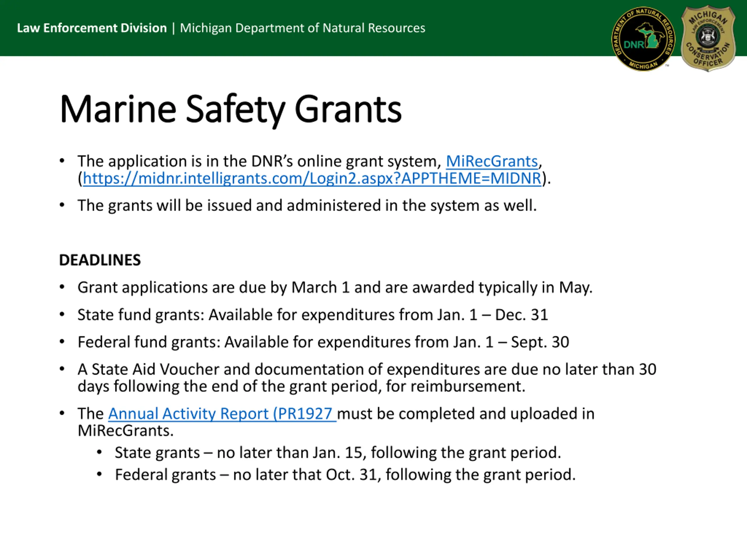Click 'Law Enforcement Division' header text
This screenshot has height=560, width=747.
pos(92,28)
